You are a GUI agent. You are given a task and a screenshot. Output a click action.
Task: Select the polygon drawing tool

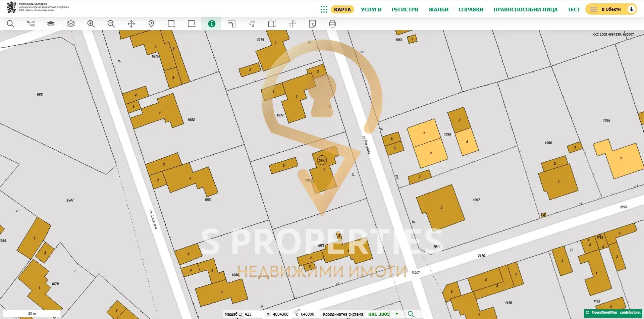pos(252,24)
